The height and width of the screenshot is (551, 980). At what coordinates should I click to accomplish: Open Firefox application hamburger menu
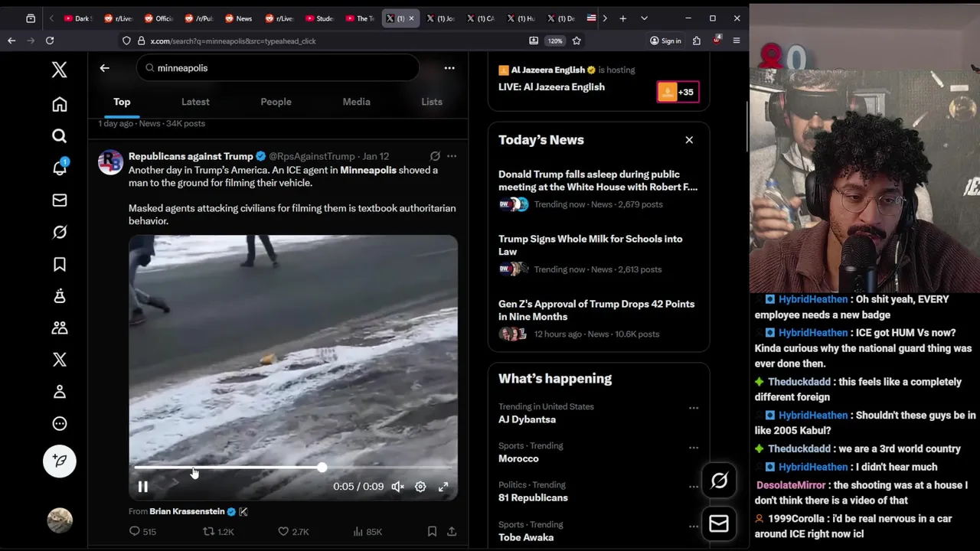[736, 41]
